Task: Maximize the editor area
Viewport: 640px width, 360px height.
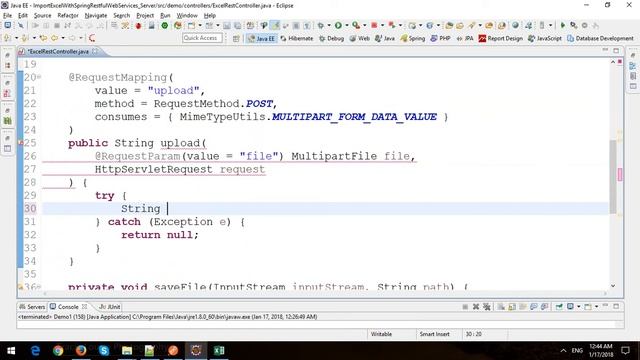Action: tap(616, 51)
